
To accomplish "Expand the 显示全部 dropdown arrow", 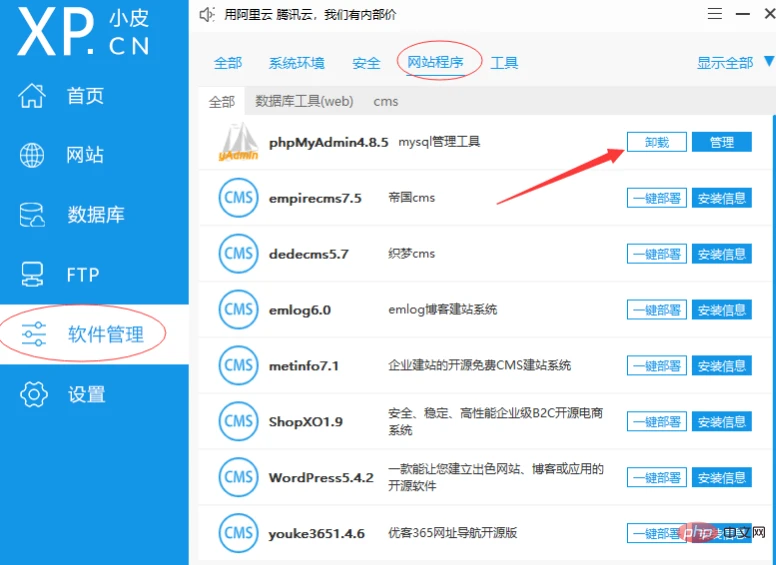I will point(769,61).
